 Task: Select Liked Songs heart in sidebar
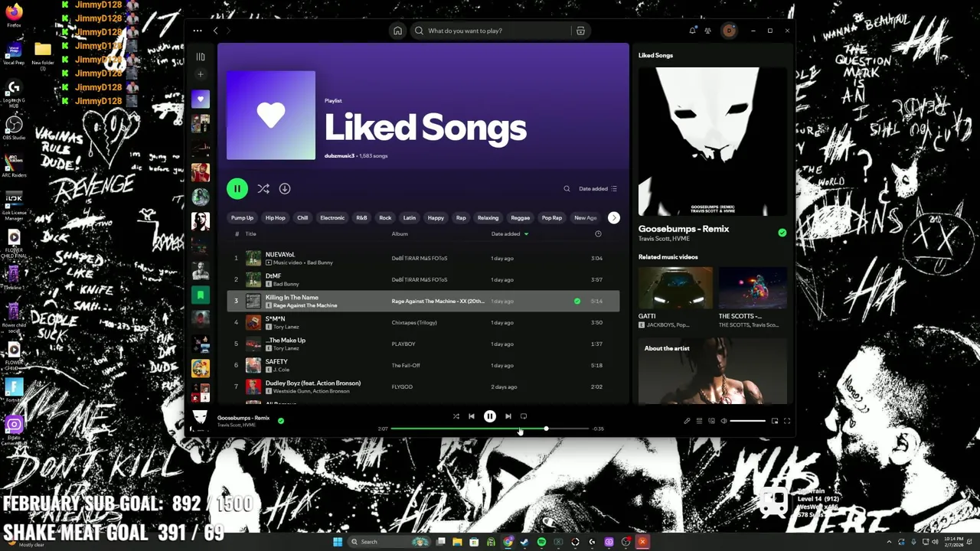[201, 99]
